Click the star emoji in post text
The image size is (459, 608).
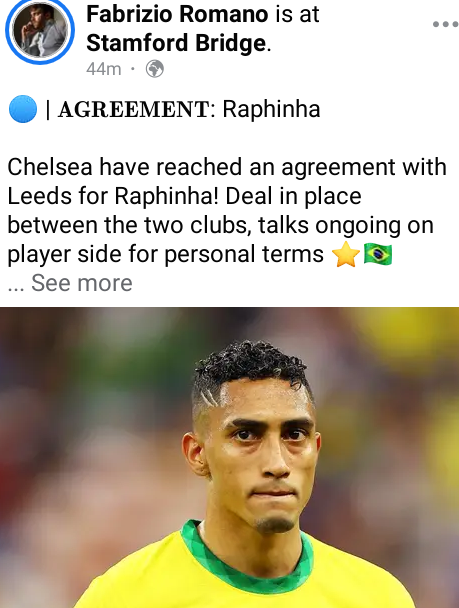346,254
